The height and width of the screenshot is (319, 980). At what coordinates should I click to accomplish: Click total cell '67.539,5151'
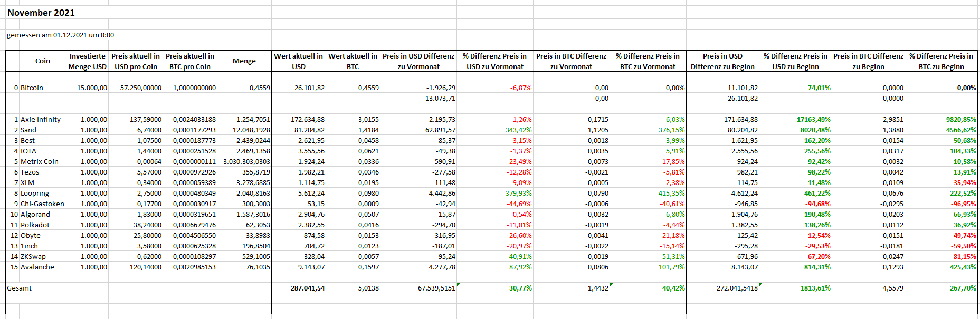pos(436,288)
